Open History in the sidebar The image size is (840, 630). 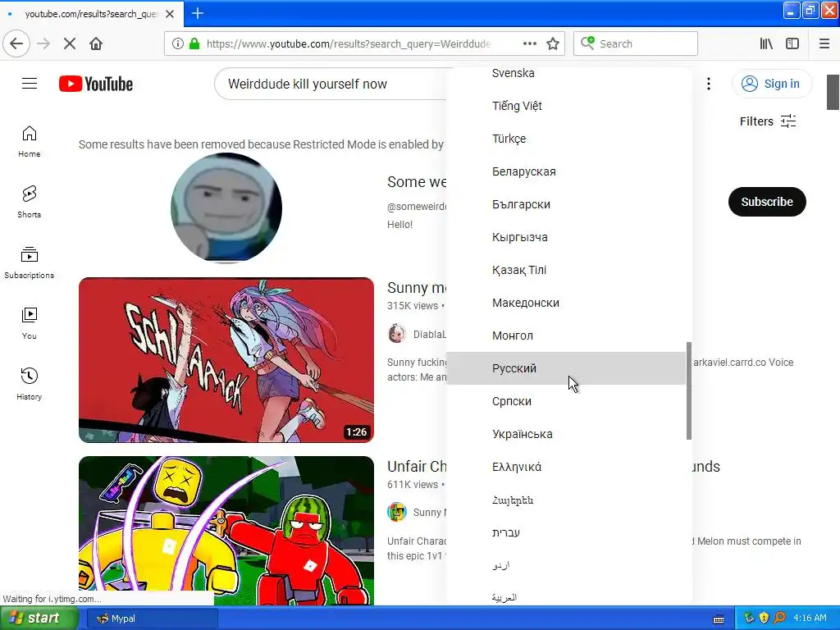tap(30, 384)
